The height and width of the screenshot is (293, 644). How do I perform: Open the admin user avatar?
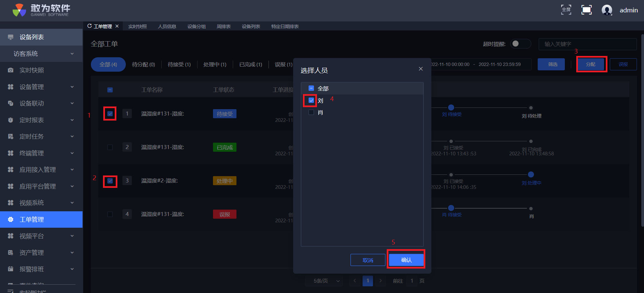607,10
